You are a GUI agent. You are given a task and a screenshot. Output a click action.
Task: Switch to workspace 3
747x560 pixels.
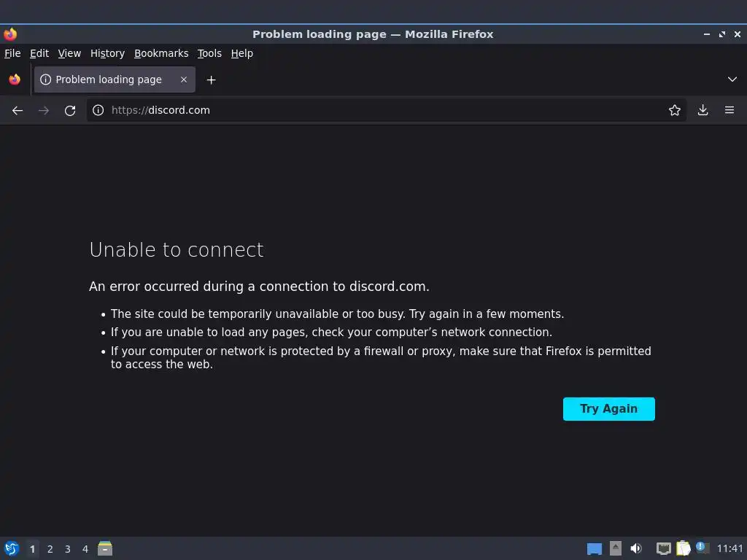tap(68, 549)
